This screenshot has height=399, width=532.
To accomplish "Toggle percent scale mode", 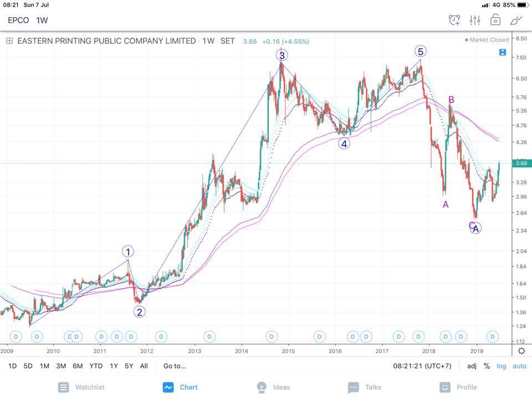I will (487, 366).
